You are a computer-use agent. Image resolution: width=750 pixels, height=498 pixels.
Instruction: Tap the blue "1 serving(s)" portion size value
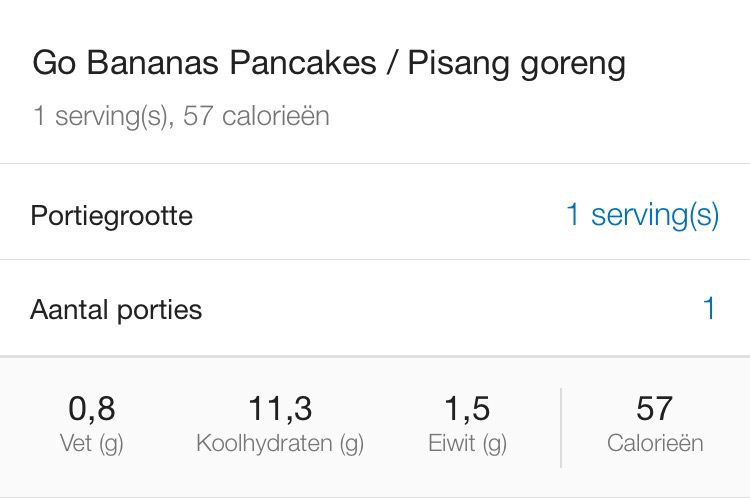[x=642, y=215]
